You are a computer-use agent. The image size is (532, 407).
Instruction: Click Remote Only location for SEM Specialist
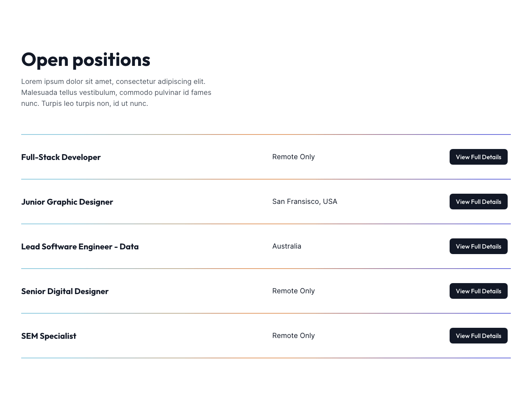coord(293,336)
